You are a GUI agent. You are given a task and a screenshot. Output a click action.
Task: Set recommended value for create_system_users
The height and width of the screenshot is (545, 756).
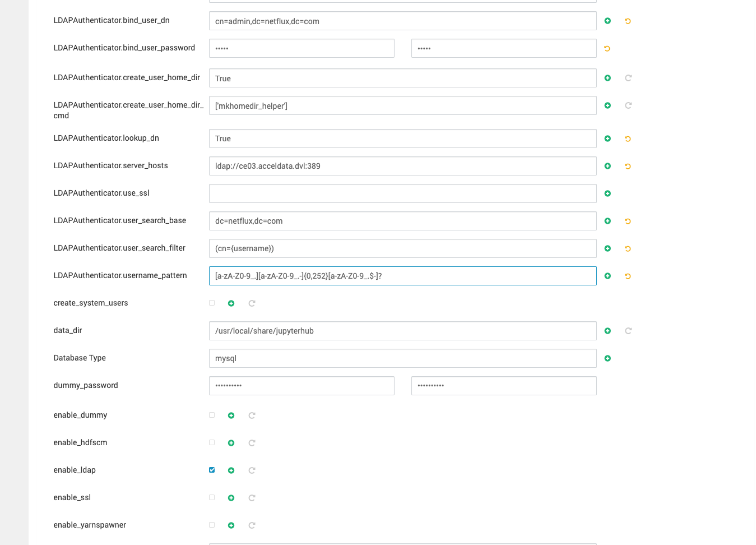252,303
